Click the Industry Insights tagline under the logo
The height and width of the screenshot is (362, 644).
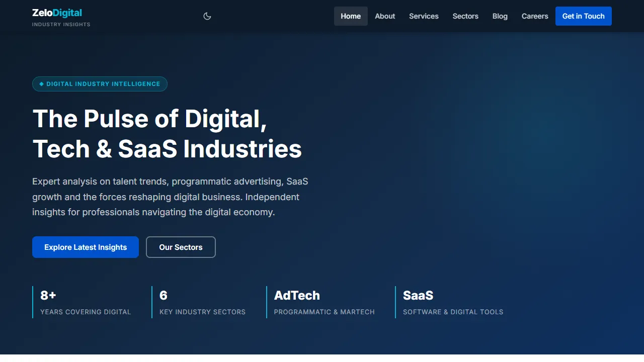tap(61, 25)
